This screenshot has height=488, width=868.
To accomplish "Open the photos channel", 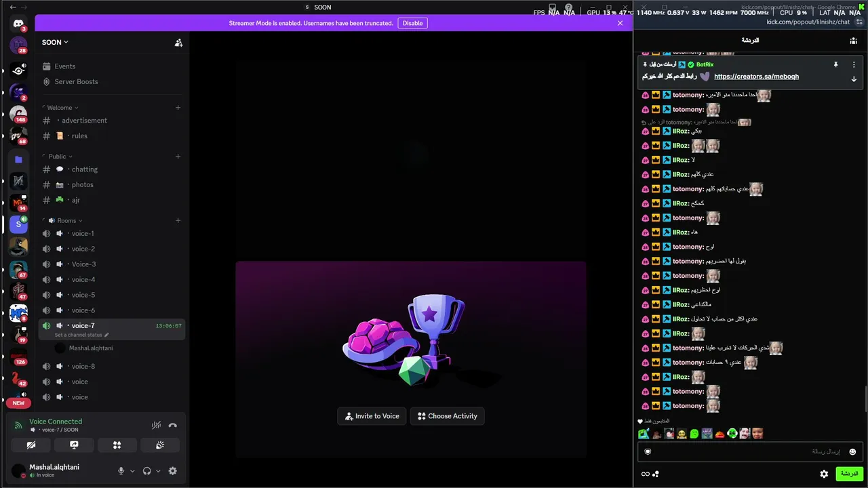I will point(112,185).
